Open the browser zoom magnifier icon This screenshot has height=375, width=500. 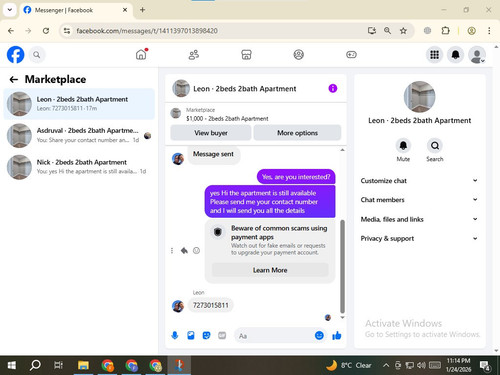pyautogui.click(x=387, y=31)
